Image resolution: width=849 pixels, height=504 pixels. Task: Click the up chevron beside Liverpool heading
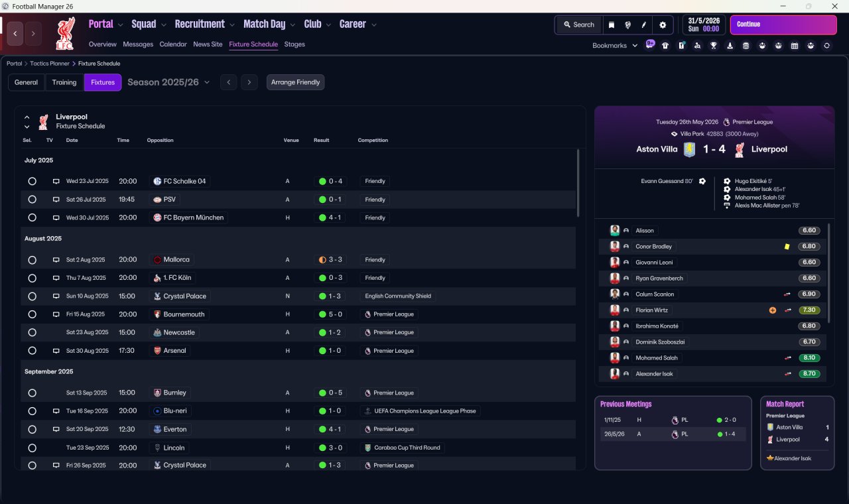(x=27, y=117)
